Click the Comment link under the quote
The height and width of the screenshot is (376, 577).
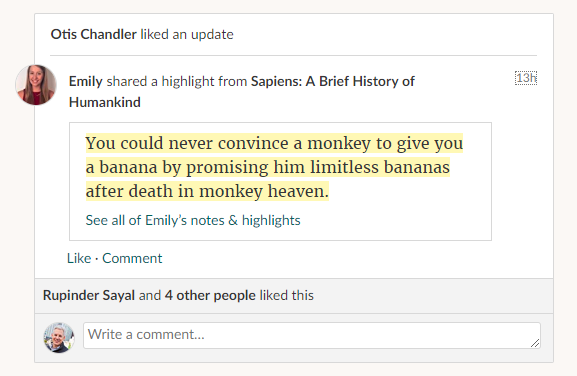coord(132,258)
